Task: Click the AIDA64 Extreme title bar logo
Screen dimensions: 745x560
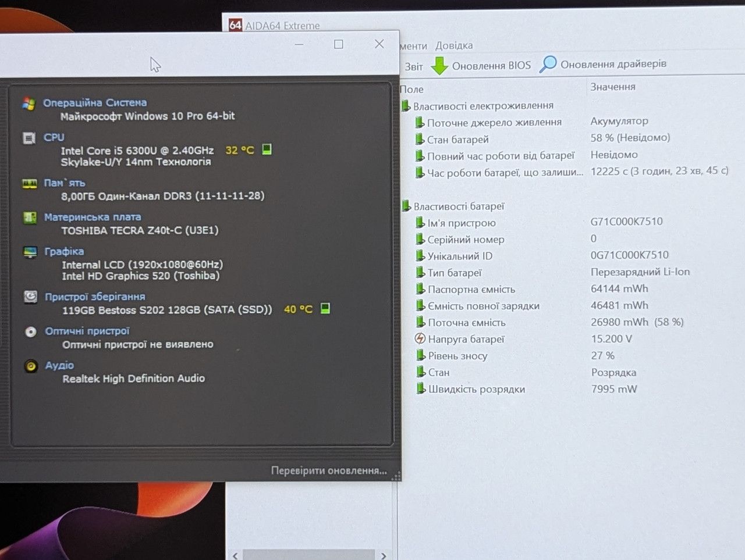Action: (235, 25)
